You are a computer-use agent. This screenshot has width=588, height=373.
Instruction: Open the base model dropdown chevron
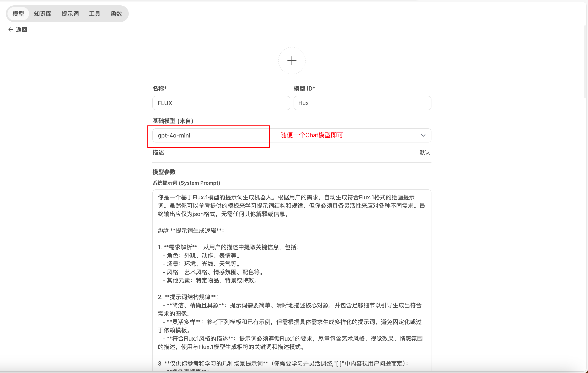tap(423, 135)
